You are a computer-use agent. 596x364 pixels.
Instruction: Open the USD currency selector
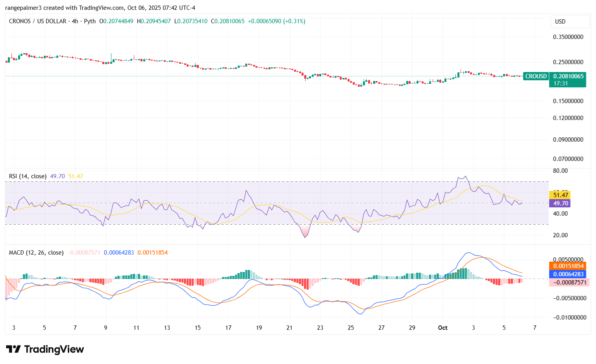569,22
